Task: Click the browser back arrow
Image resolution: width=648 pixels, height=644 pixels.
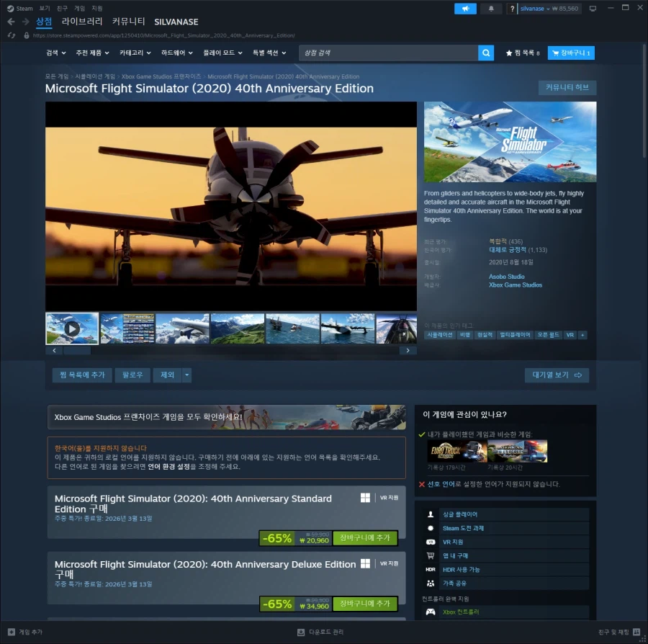Action: (x=11, y=22)
